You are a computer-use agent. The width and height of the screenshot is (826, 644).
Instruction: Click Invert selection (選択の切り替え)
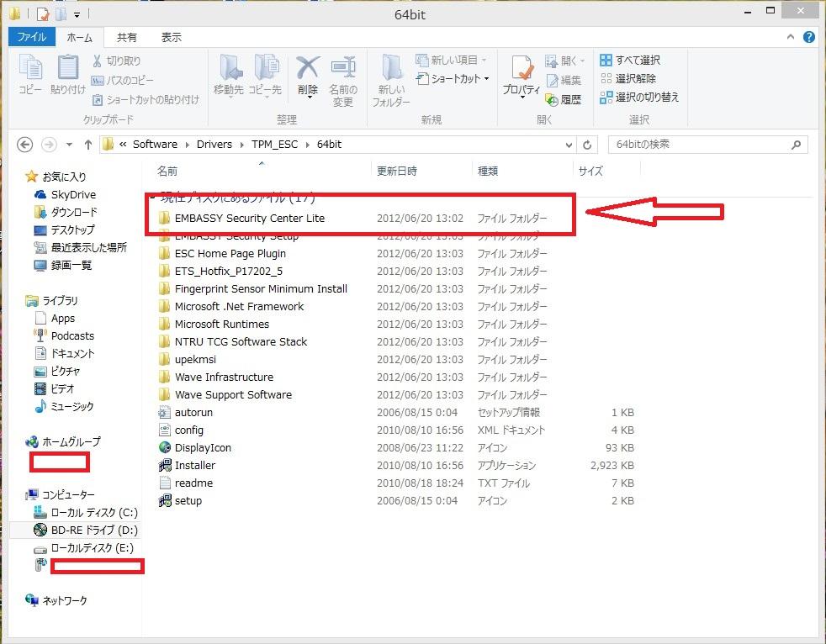(x=639, y=97)
